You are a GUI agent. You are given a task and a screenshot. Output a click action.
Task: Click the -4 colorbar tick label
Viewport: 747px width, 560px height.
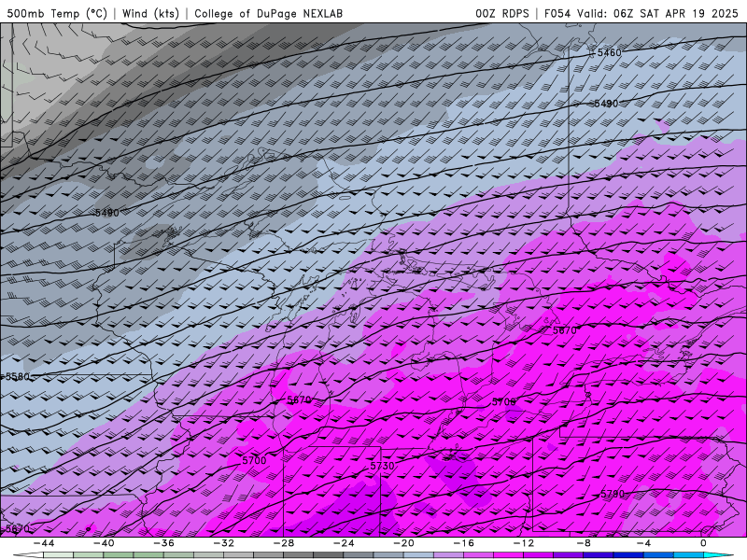(643, 543)
